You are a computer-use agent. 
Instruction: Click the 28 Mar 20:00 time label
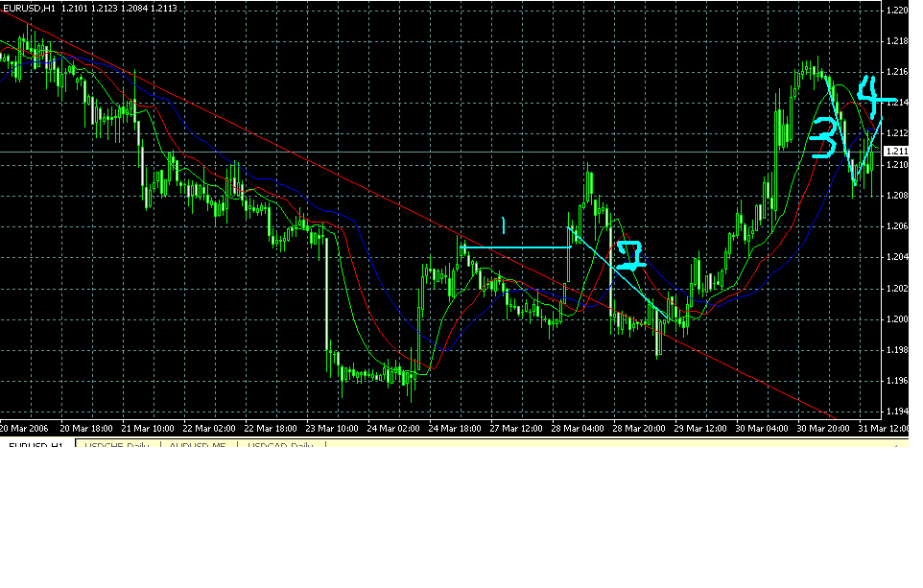(639, 429)
